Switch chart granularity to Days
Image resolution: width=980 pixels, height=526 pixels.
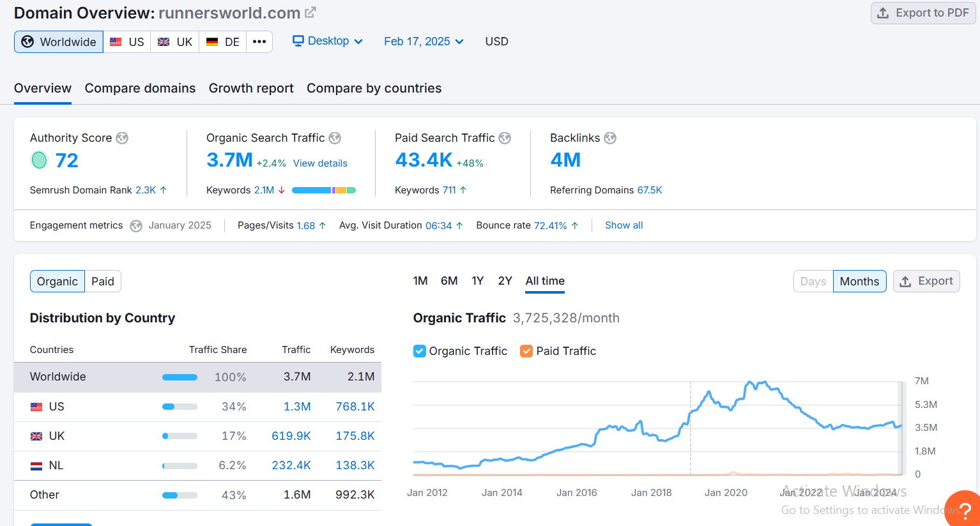813,282
